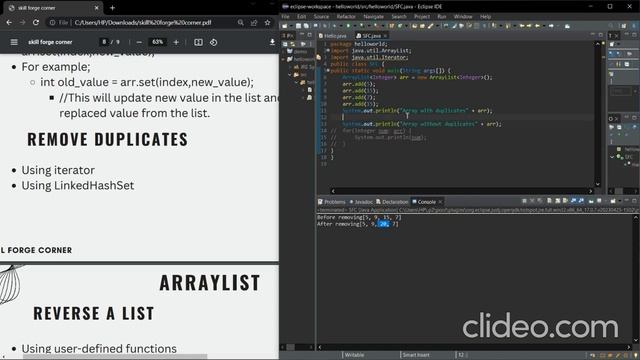Select Hello.java file in Package Explorer tree
The height and width of the screenshot is (360, 640).
coord(309,89)
